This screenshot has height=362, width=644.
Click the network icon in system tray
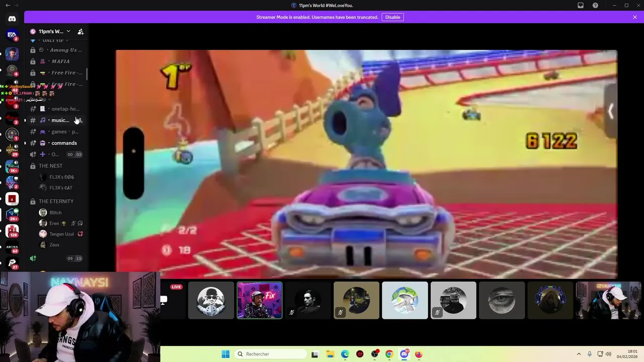pos(600,354)
